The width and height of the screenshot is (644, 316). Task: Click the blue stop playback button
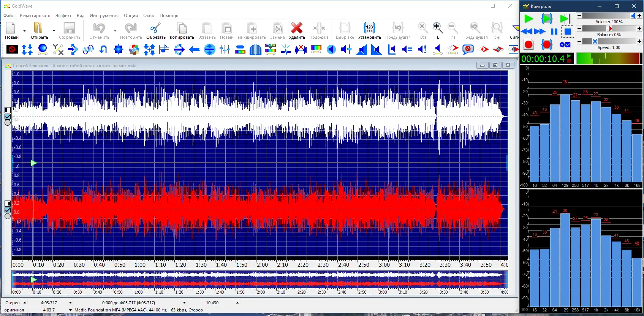567,32
